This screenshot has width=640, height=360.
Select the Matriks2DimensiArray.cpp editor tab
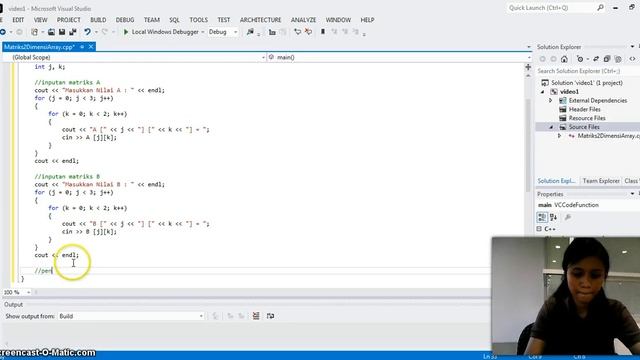tap(39, 47)
